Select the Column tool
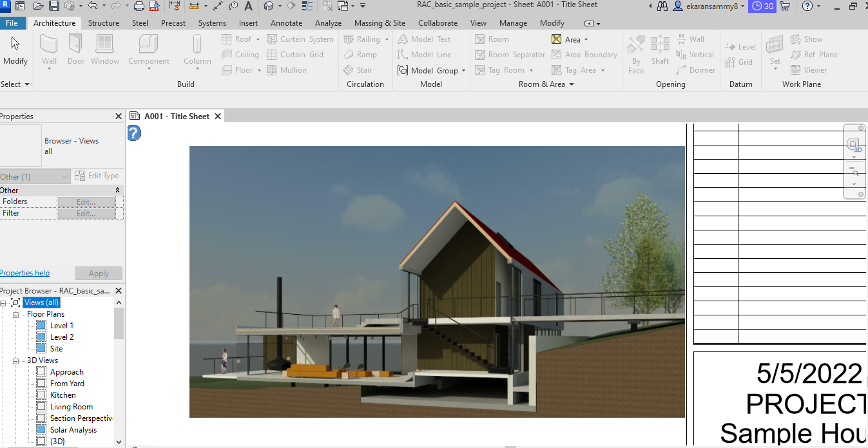Image resolution: width=868 pixels, height=448 pixels. 197,50
